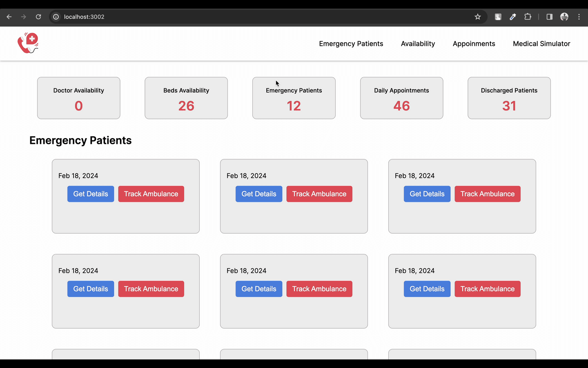The image size is (588, 368).
Task: Track Ambulance in first row's middle card
Action: click(x=319, y=194)
